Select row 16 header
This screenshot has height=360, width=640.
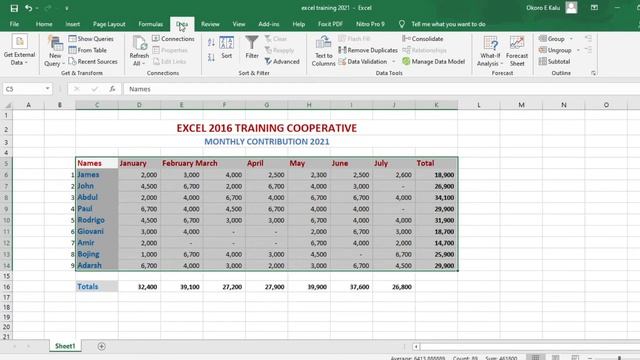pos(7,287)
